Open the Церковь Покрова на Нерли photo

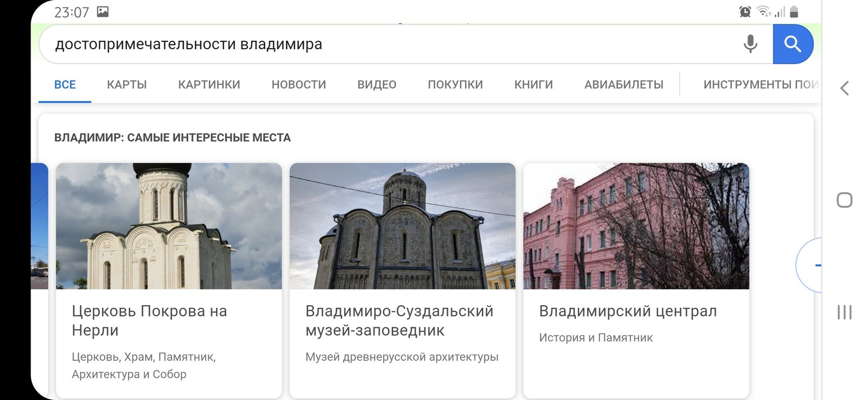[169, 226]
